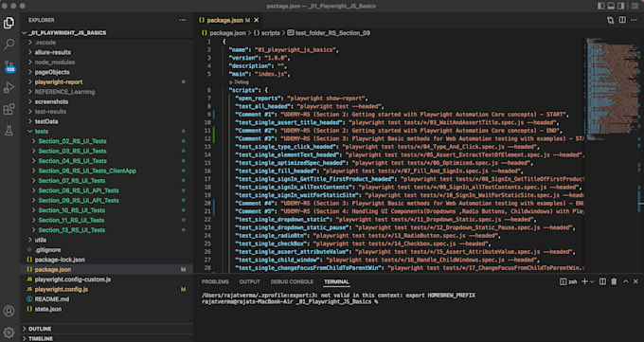Kill terminal using the trash icon
Screen dimensions: 644x342
click(x=614, y=281)
